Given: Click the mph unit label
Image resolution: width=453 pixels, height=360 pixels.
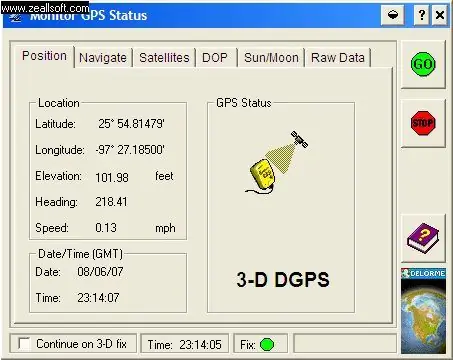Looking at the screenshot, I should [165, 228].
